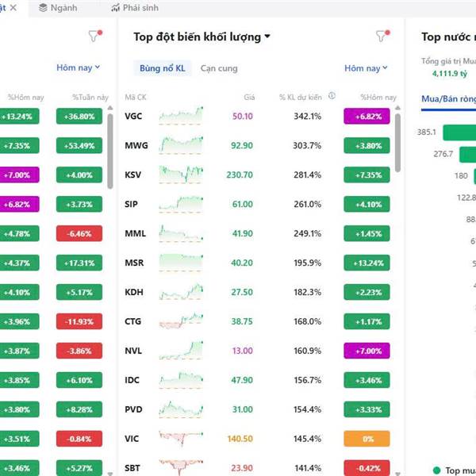The image size is (476, 476).
Task: Open filter icon in the leftmost panel
Action: coord(94,36)
